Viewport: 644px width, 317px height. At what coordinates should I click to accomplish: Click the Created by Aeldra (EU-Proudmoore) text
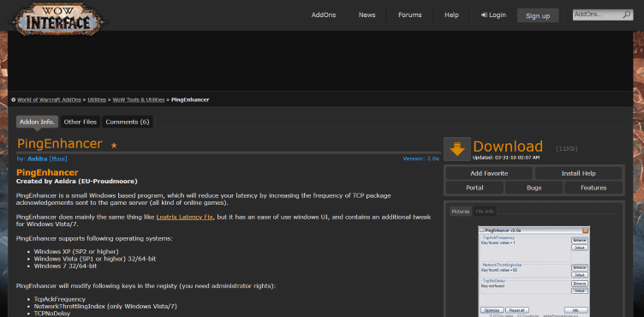(77, 181)
